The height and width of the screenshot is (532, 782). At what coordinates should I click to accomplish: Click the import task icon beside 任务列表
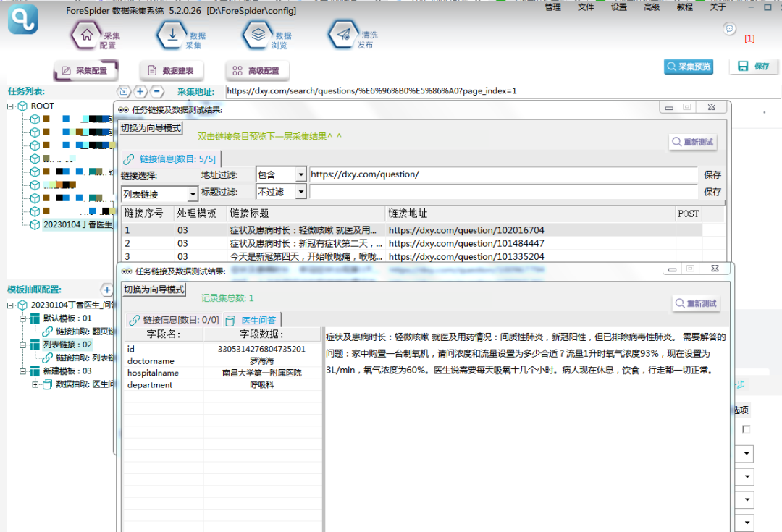pyautogui.click(x=124, y=91)
